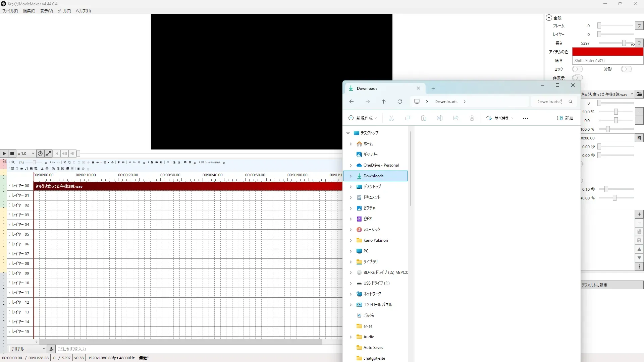
Task: Click the folder icon beside the wav filename
Action: tap(639, 94)
